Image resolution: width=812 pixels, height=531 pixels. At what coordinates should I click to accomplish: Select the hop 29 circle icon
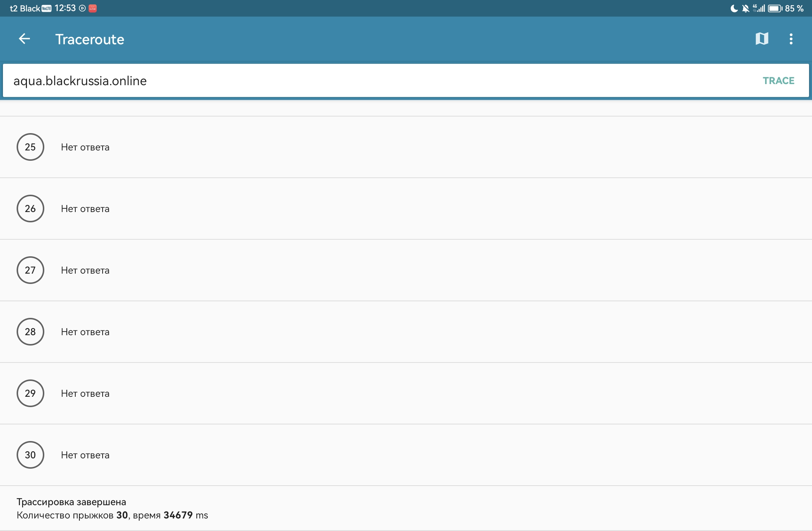point(30,393)
